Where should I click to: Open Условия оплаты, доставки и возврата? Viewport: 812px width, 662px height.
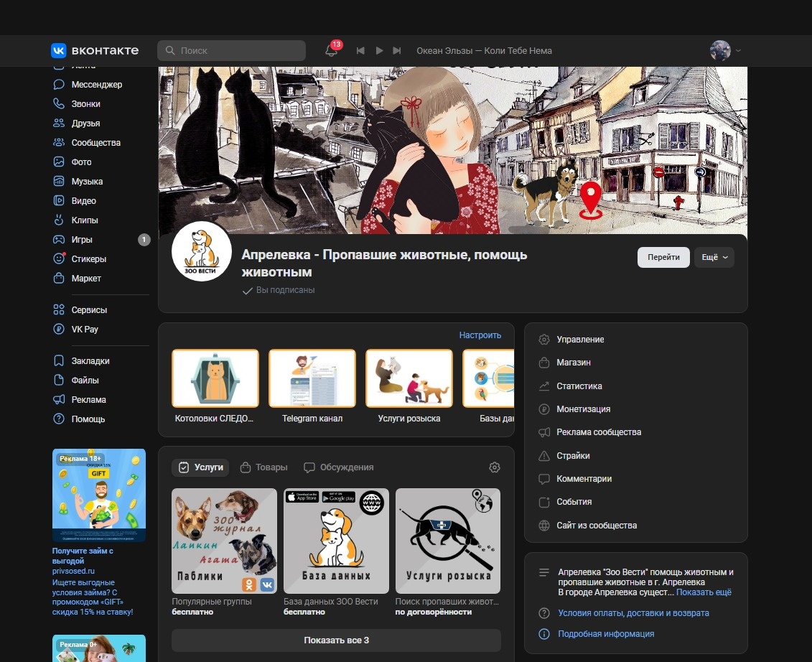click(633, 612)
